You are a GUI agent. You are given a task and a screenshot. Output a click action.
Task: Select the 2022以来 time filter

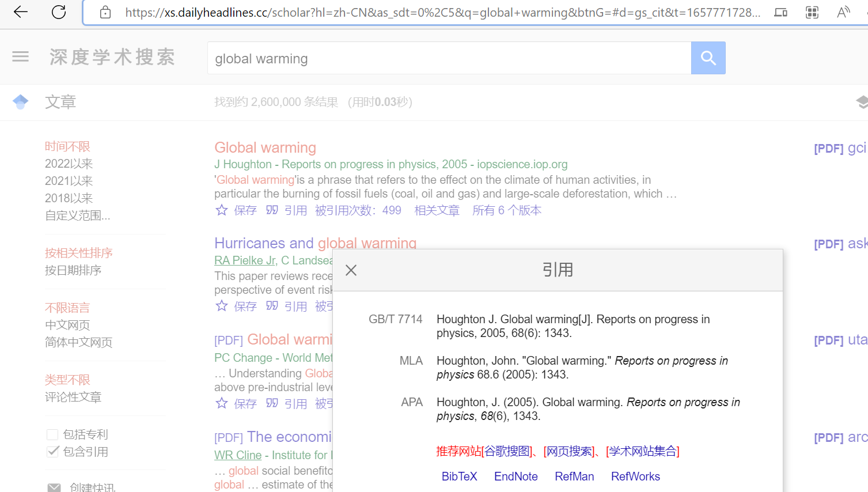click(x=69, y=164)
